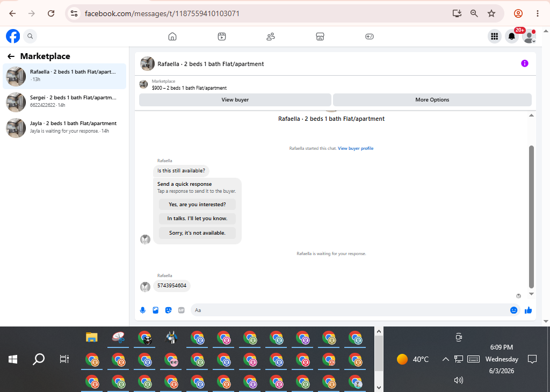Click the chat vertical scrollbar thumb
The height and width of the screenshot is (392, 550).
[x=531, y=217]
